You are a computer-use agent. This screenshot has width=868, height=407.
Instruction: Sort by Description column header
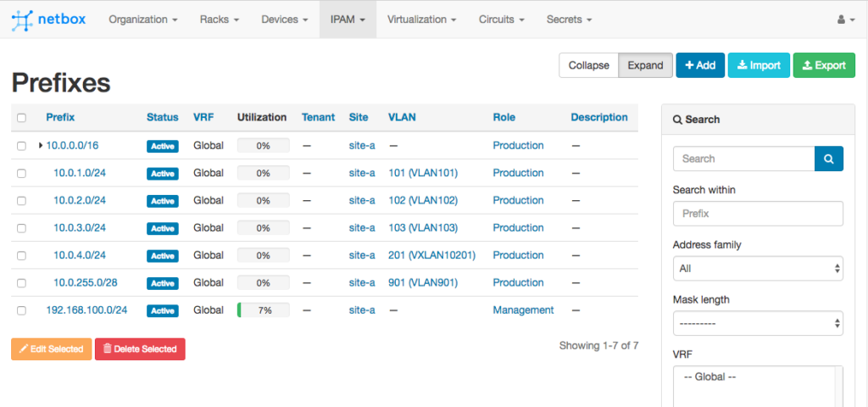pyautogui.click(x=599, y=117)
